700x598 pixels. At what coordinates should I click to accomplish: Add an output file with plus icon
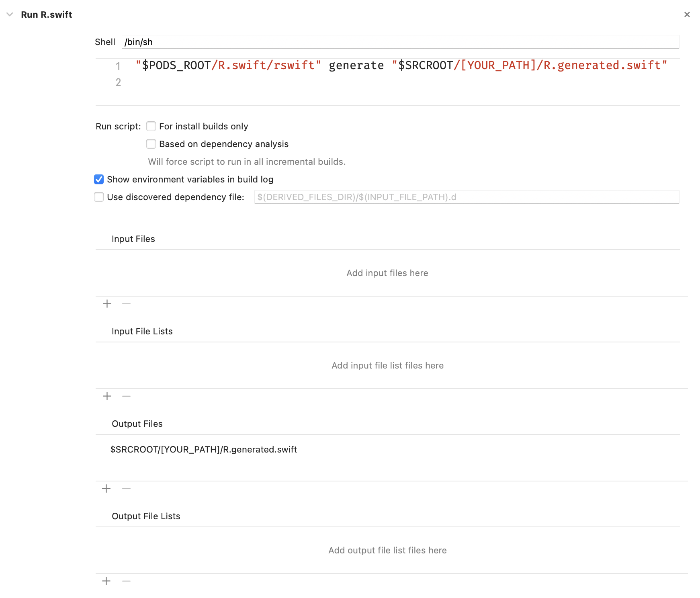(106, 489)
